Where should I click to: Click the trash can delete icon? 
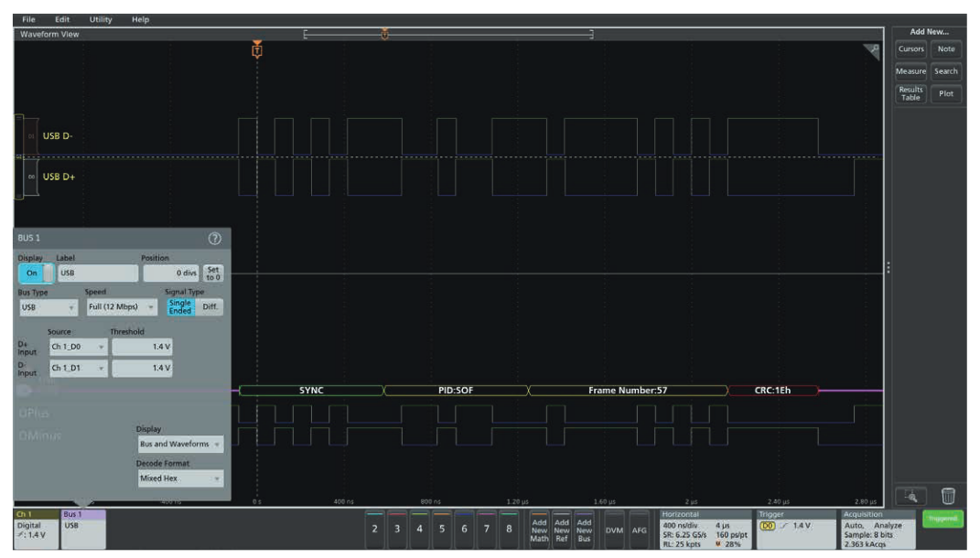(948, 496)
